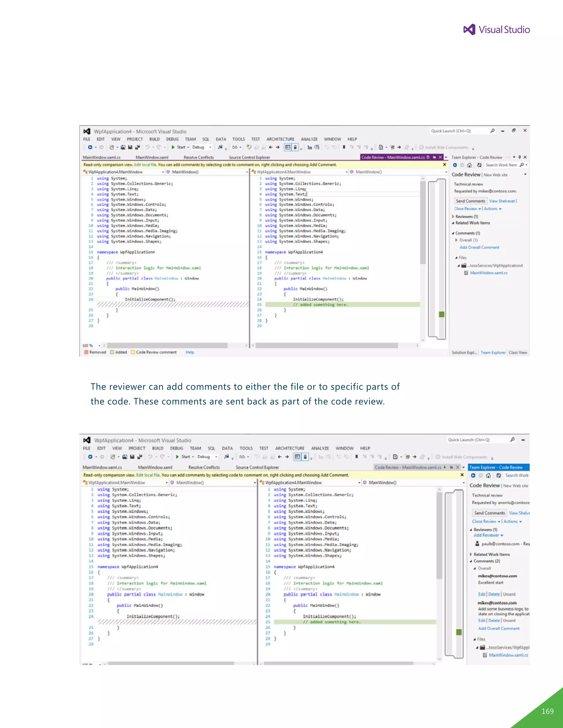This screenshot has height=728, width=563.
Task: Click Install Web Components icon in upper screenshot
Action: tap(421, 147)
